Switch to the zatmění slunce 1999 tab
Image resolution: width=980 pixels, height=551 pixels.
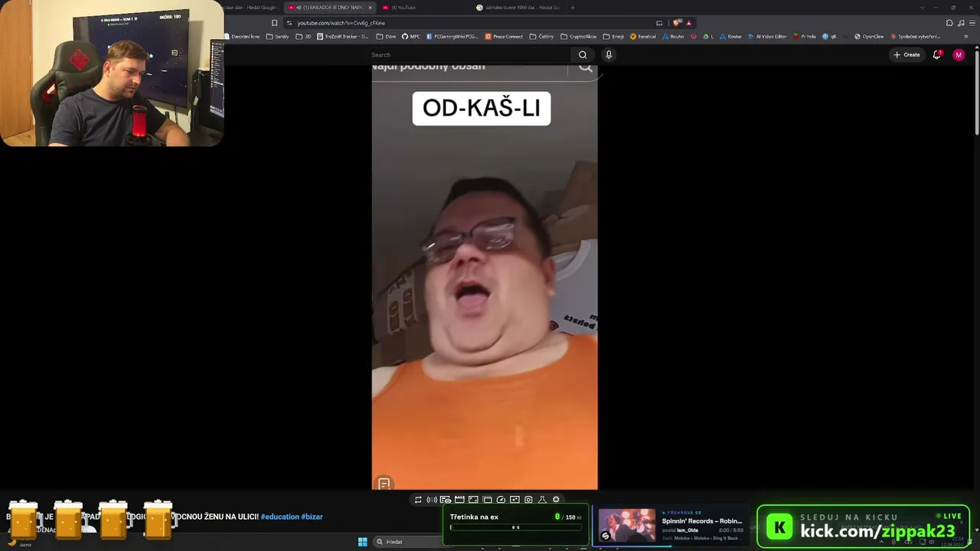(x=518, y=8)
